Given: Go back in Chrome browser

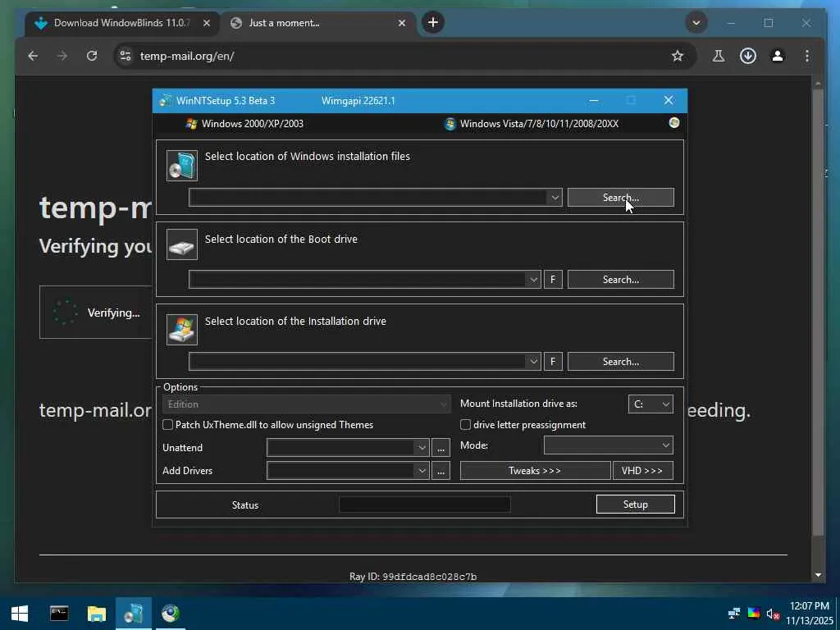Looking at the screenshot, I should (x=33, y=56).
